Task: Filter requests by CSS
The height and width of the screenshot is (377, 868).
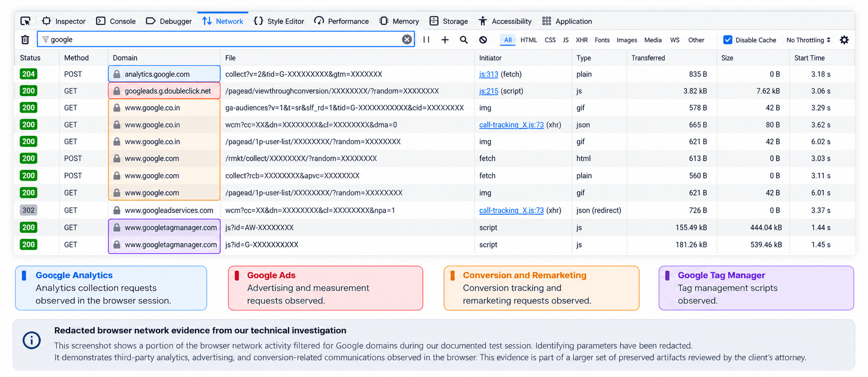Action: pyautogui.click(x=550, y=40)
